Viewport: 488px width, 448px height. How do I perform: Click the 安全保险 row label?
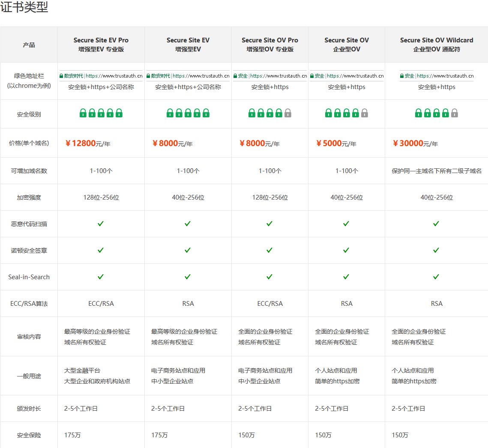[x=29, y=435]
